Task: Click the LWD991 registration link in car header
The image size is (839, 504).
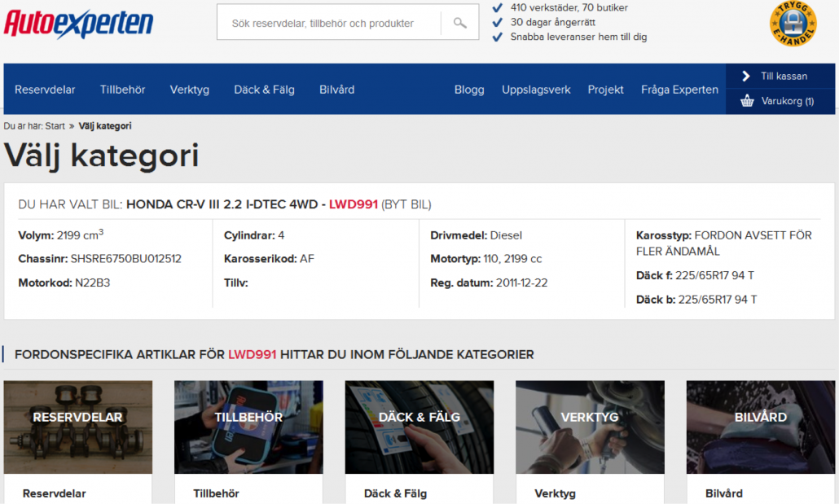Action: (354, 204)
